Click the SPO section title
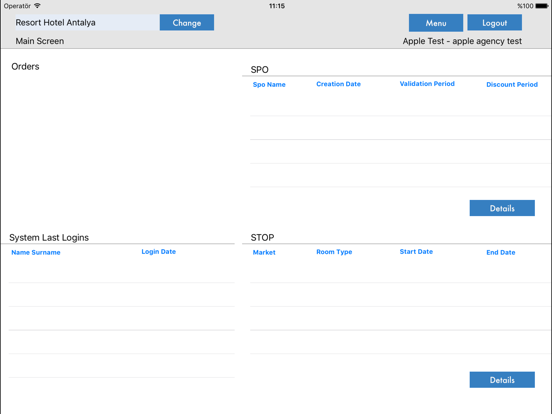552x414 pixels. pyautogui.click(x=259, y=70)
